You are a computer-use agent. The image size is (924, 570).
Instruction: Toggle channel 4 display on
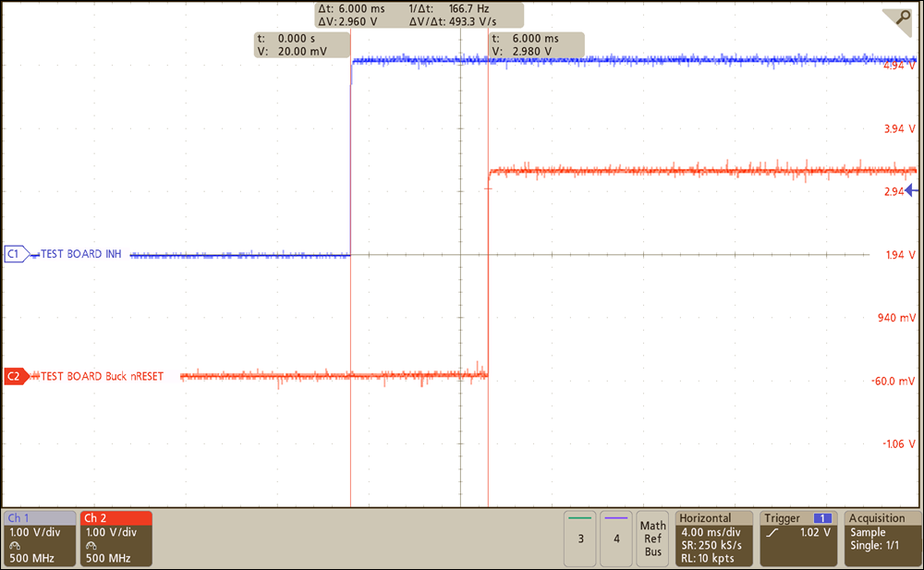click(x=616, y=539)
